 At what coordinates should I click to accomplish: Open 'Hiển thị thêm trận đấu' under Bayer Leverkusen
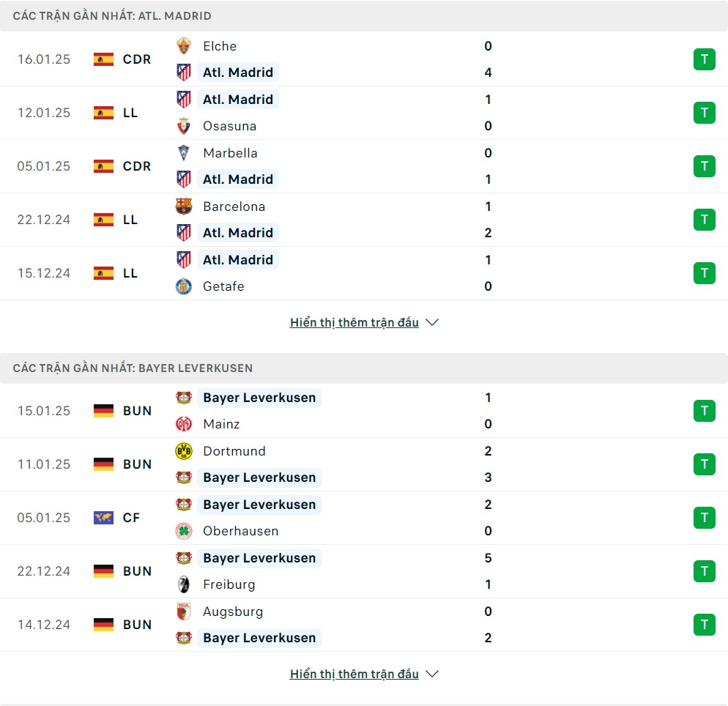point(354,674)
